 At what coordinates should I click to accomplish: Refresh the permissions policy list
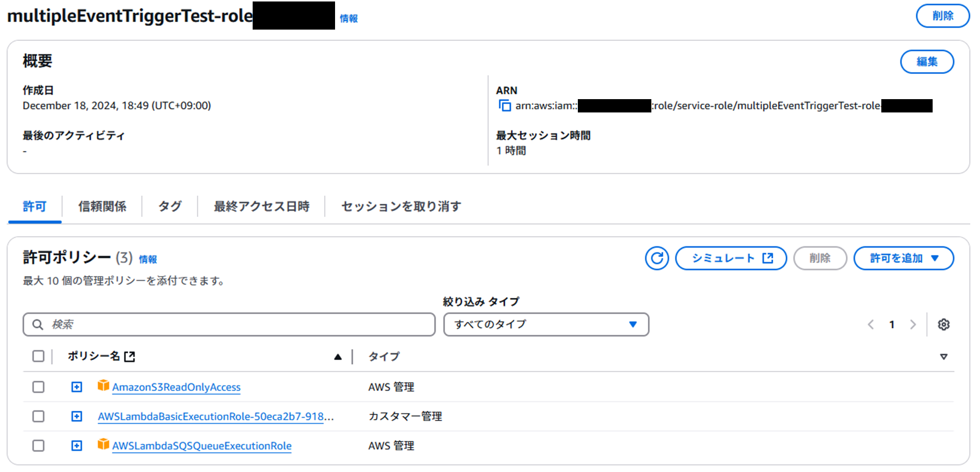coord(657,258)
